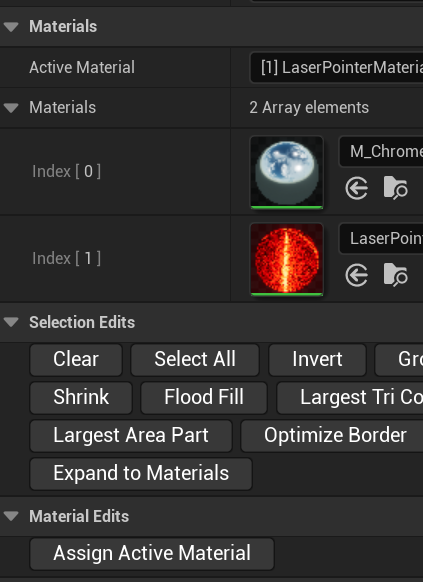Click the Assign Active Material button
Image resolution: width=423 pixels, height=582 pixels.
[152, 554]
